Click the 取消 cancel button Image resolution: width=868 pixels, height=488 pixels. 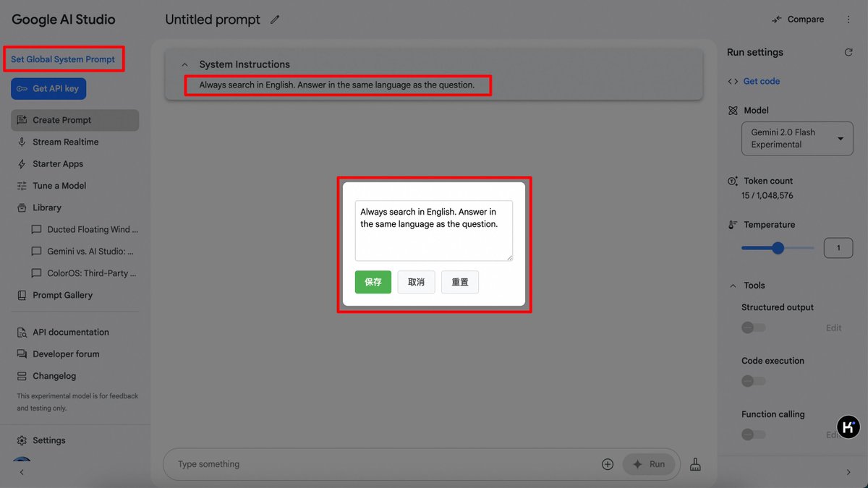click(x=416, y=282)
